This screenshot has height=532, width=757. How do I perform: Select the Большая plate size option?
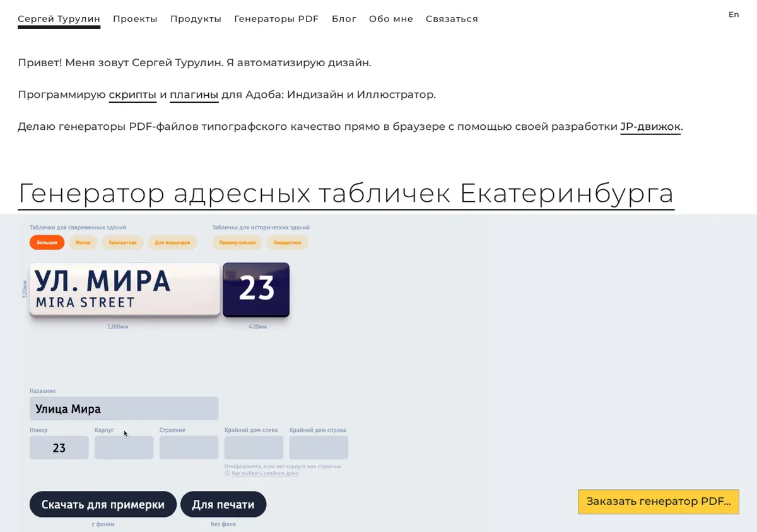(47, 243)
